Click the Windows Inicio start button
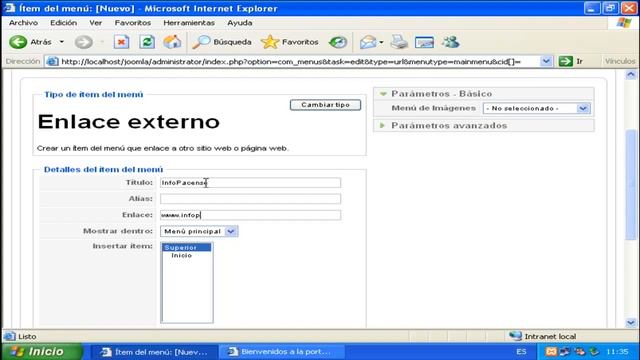Screen dimensions: 640x360 tap(42, 351)
